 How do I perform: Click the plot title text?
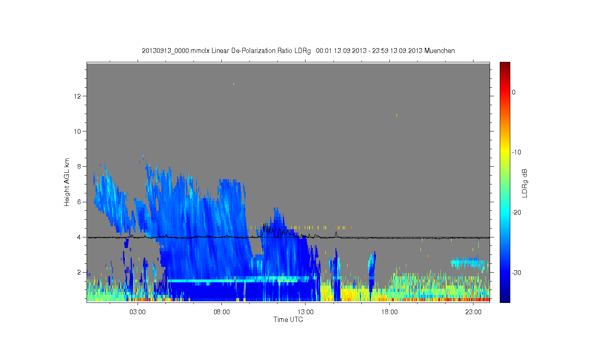point(298,51)
